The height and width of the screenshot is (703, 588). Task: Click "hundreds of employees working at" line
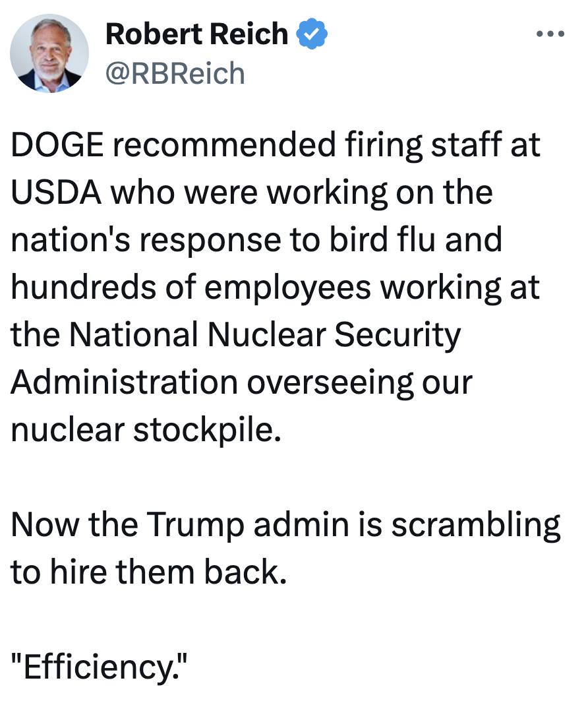tap(275, 288)
